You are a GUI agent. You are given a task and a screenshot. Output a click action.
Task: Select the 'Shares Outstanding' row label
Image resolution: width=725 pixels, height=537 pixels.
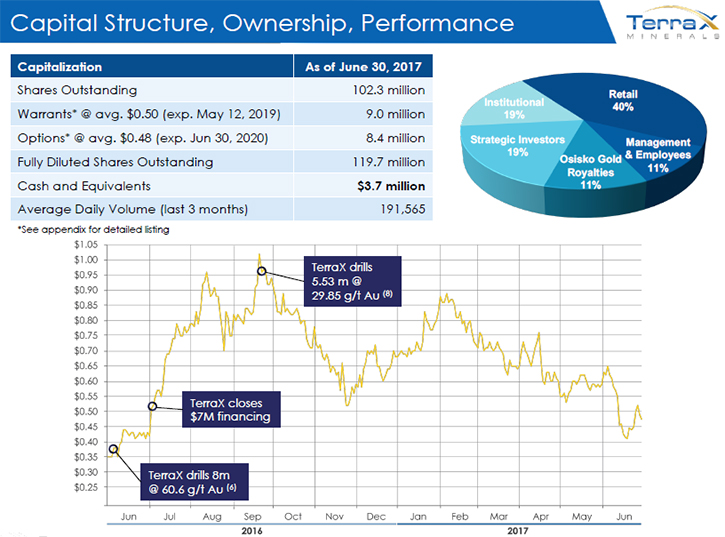pos(77,90)
